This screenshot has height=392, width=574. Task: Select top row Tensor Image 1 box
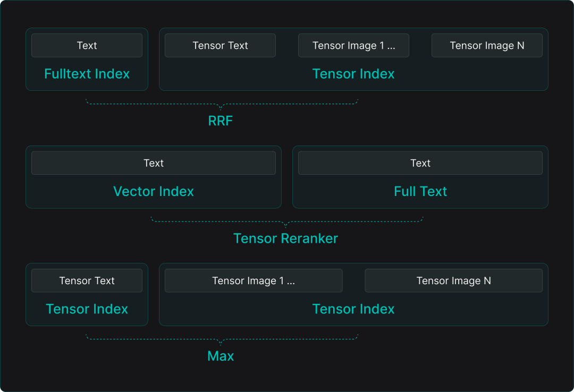coord(353,46)
